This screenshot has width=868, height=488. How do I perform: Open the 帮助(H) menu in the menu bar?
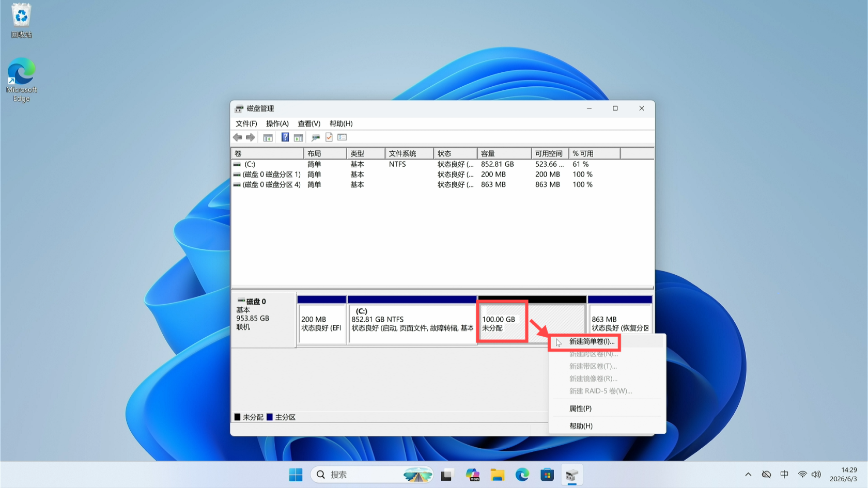click(341, 124)
